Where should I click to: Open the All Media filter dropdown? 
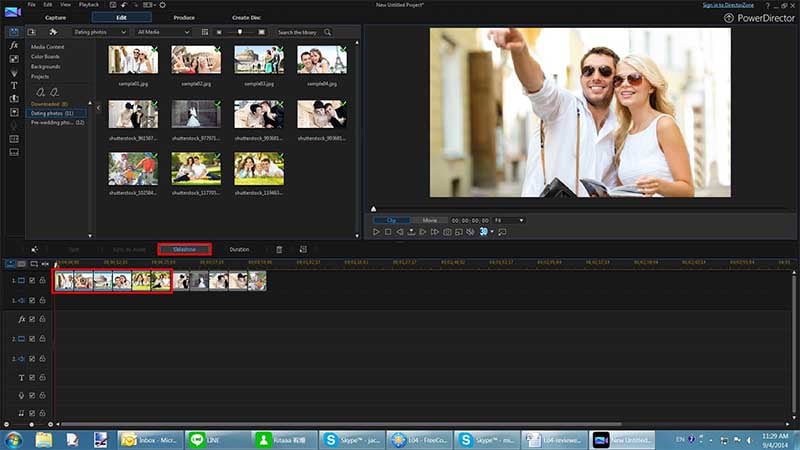tap(163, 32)
